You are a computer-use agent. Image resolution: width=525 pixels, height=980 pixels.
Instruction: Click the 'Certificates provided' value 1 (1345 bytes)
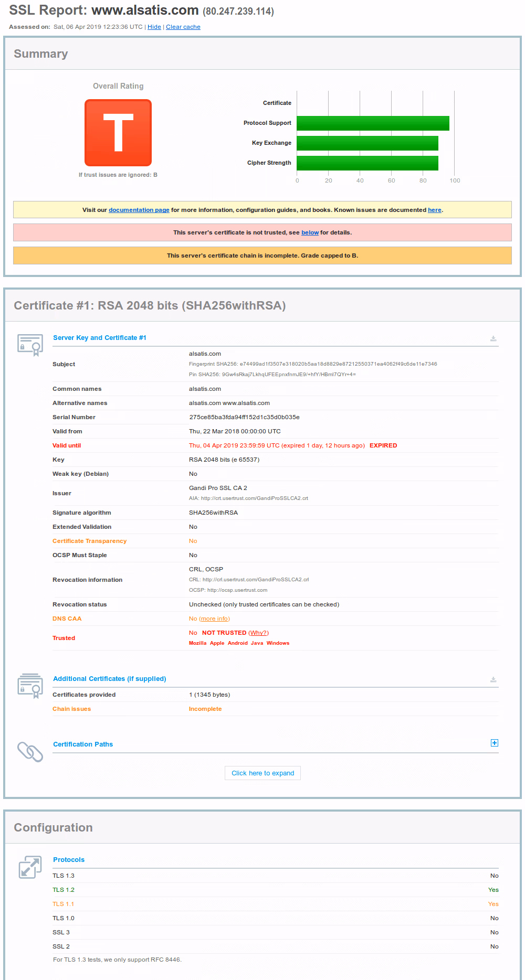click(209, 695)
